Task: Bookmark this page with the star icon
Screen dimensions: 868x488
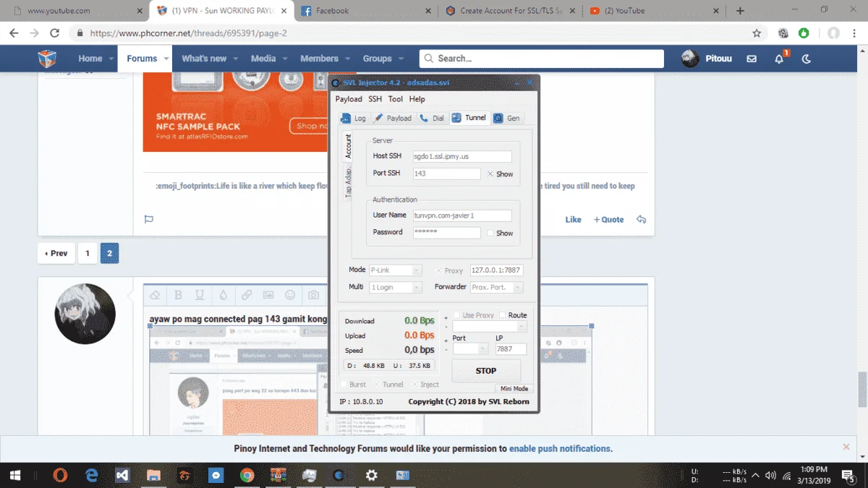Action: (x=757, y=33)
